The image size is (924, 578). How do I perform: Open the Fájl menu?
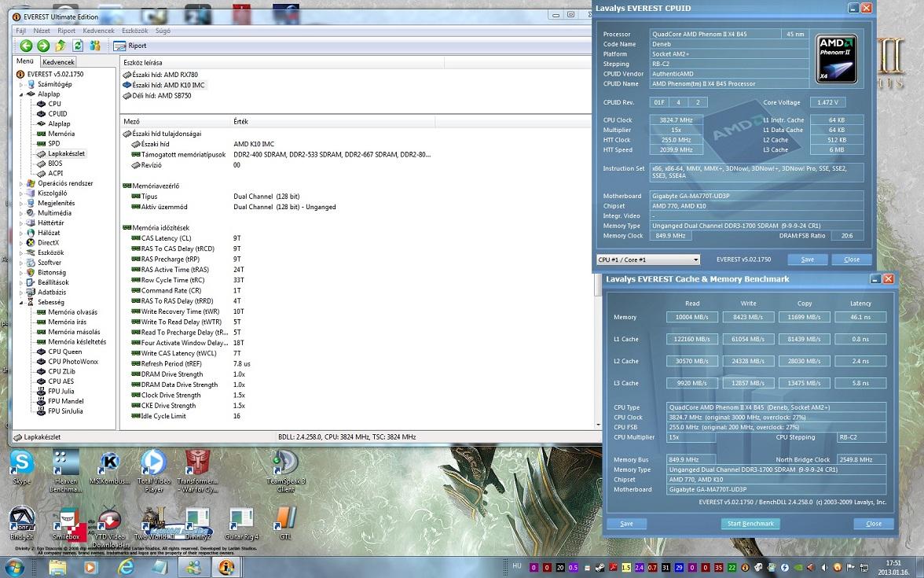(x=20, y=31)
